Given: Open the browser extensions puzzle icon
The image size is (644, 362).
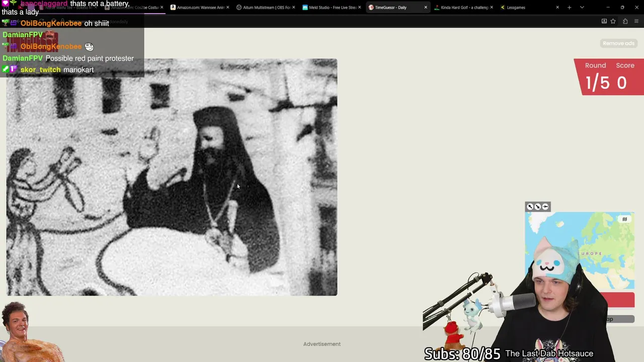Looking at the screenshot, I should [625, 21].
